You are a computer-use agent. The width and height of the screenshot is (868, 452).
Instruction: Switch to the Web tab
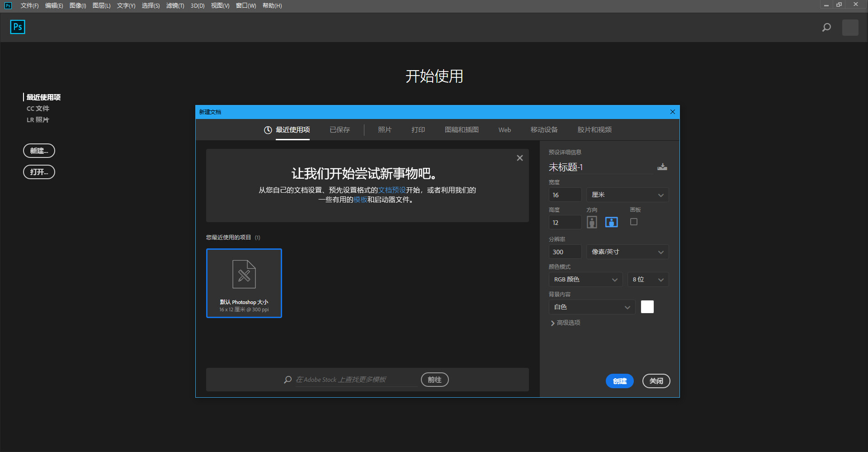click(505, 130)
